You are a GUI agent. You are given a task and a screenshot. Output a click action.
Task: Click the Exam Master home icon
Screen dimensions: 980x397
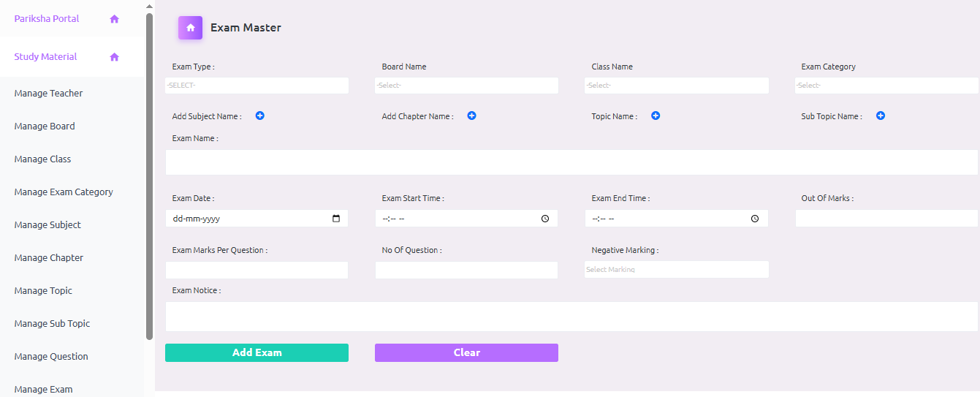coord(190,28)
